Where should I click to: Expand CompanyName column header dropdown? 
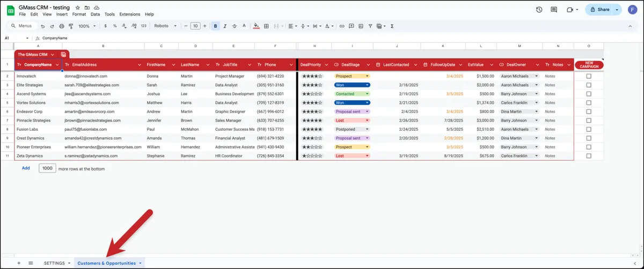57,65
